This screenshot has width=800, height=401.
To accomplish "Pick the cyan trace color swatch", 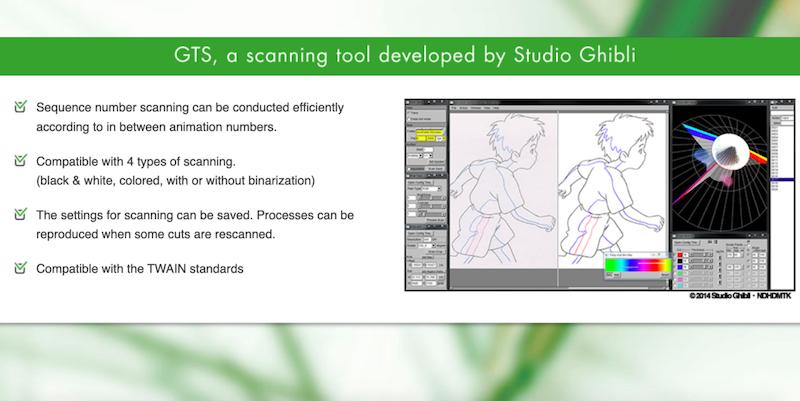I will (680, 286).
